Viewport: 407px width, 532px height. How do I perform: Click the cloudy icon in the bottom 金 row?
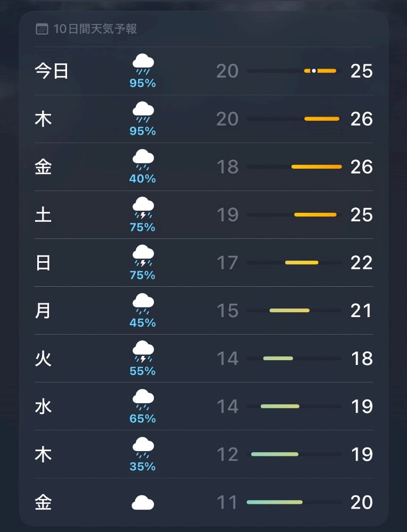click(143, 502)
